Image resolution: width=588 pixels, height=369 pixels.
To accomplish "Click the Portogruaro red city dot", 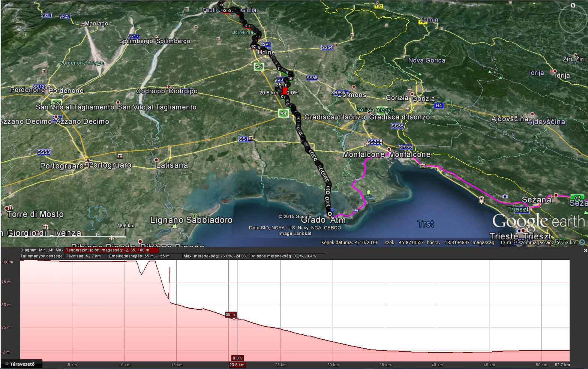I will [x=88, y=160].
